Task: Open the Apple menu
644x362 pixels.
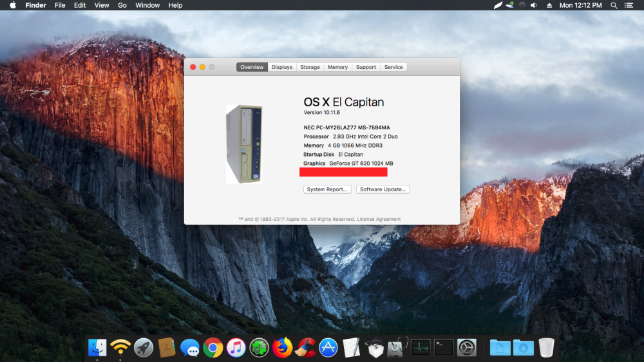Action: coord(13,5)
